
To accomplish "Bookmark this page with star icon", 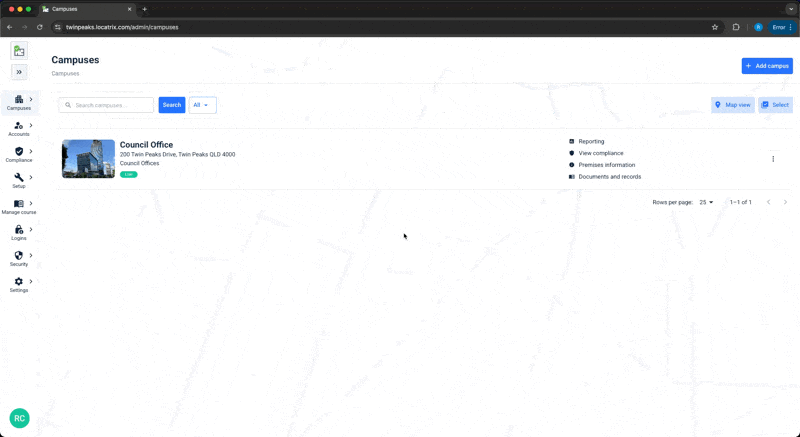I will [715, 27].
